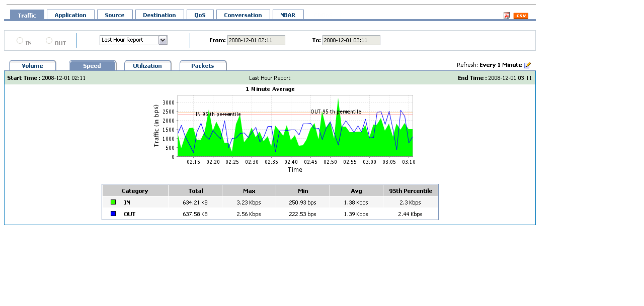Show the Volume graph view
The image size is (644, 306).
point(33,66)
